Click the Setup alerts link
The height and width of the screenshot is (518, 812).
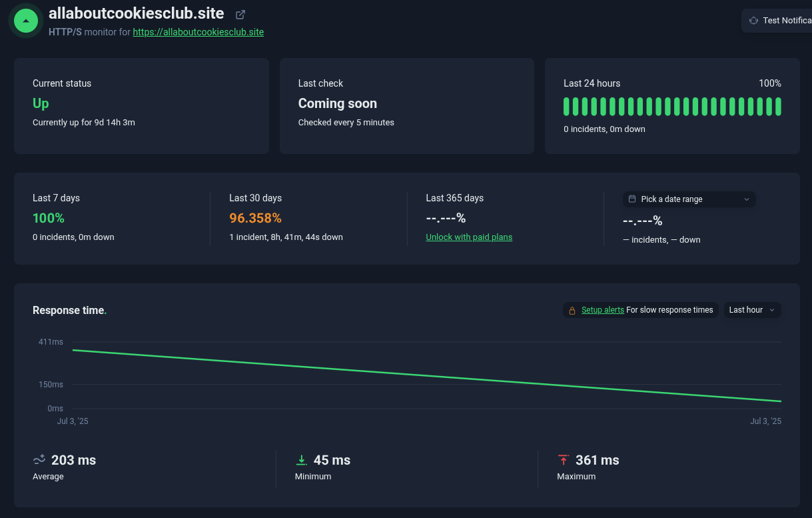click(603, 310)
